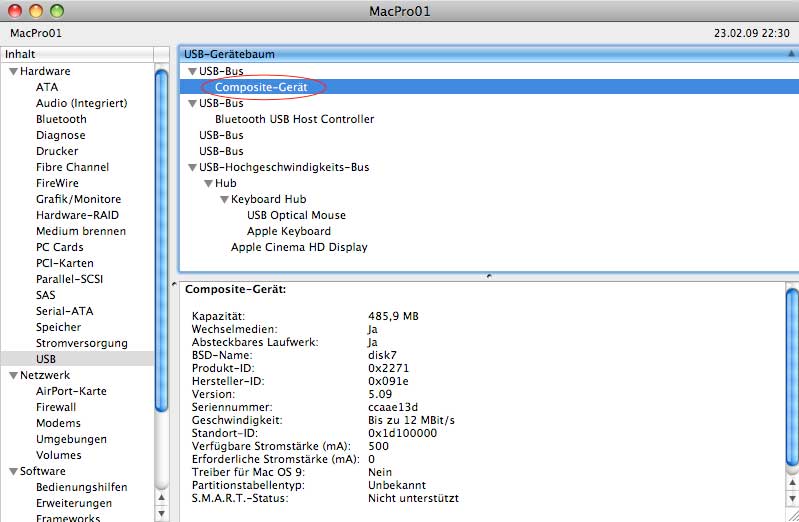
Task: Select AirPort-Karte under Netzwerk
Action: point(71,391)
